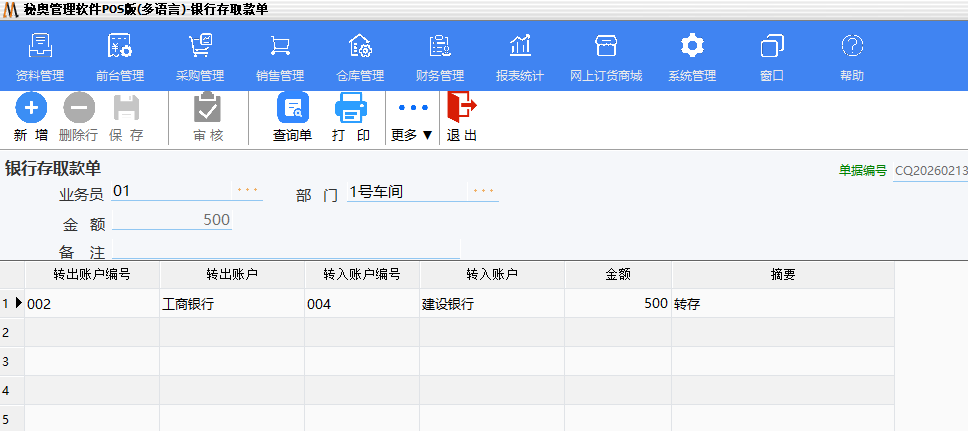968x431 pixels.
Task: Expand the 更多 dropdown menu
Action: point(412,134)
